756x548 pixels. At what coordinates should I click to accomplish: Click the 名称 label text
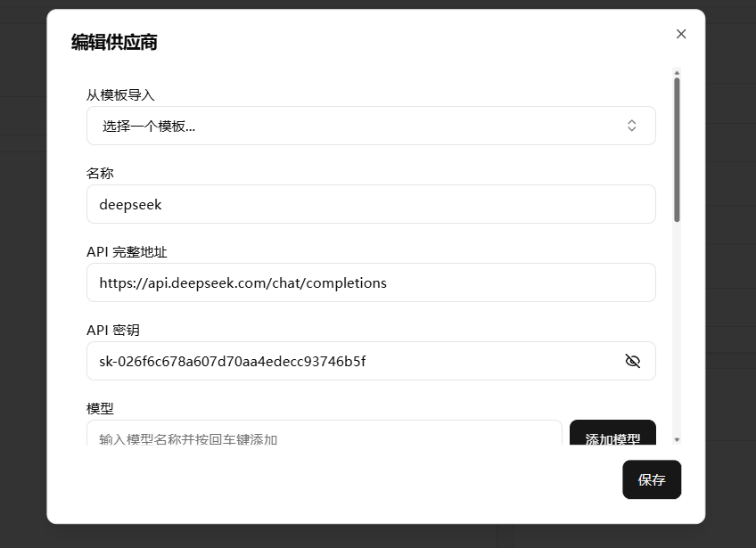[x=100, y=173]
